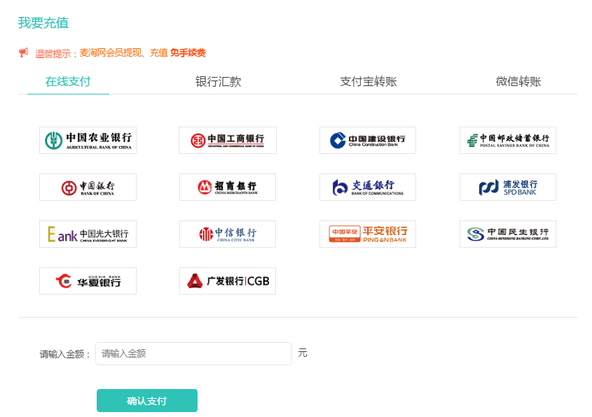Switch to 在线支付 tab
This screenshot has width=592, height=417.
coord(68,82)
